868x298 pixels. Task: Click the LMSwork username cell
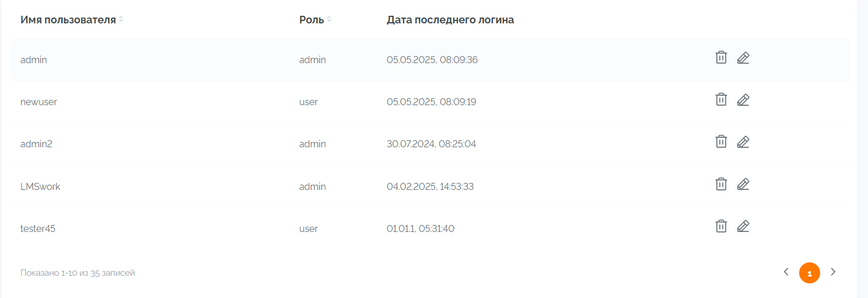pos(40,186)
